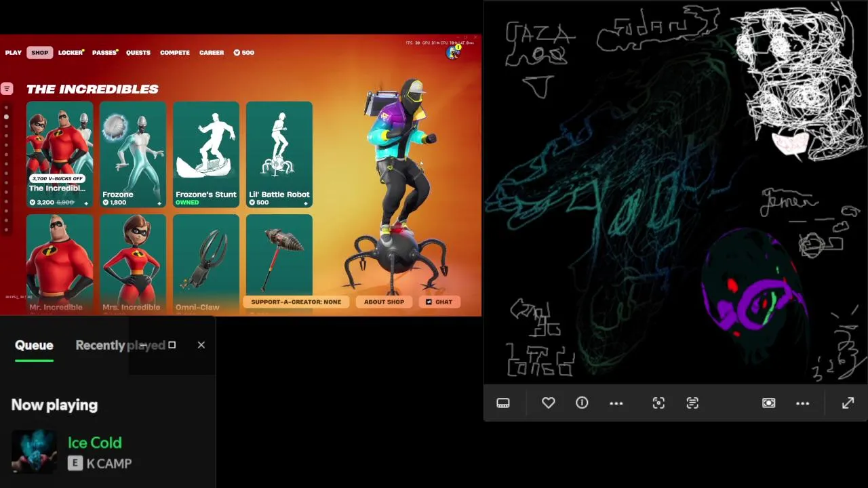The image size is (868, 488).
Task: Click the Ice Cold album art thumbnail
Action: pos(34,451)
